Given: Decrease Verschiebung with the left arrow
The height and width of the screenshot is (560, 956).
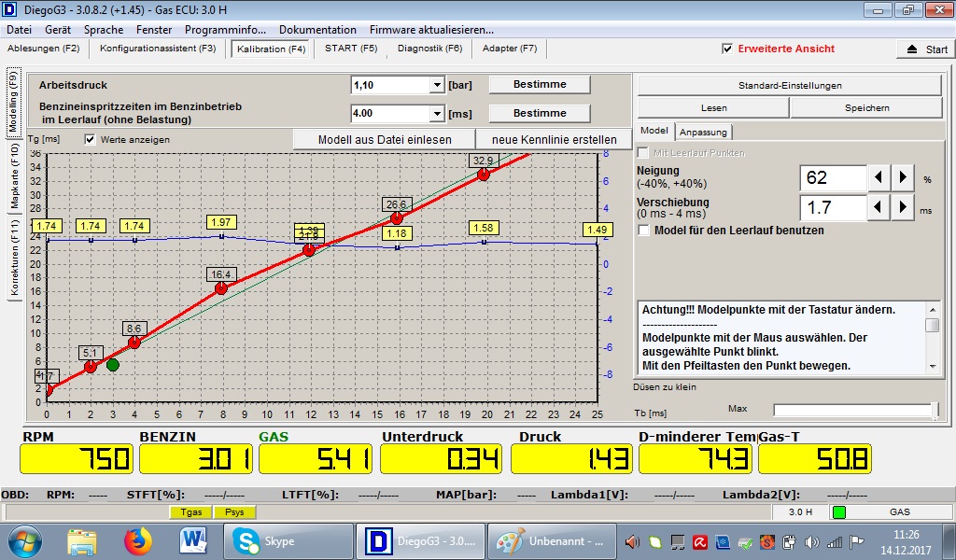Looking at the screenshot, I should (x=879, y=207).
